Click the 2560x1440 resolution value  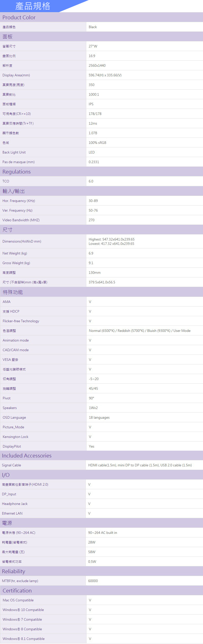[97, 65]
